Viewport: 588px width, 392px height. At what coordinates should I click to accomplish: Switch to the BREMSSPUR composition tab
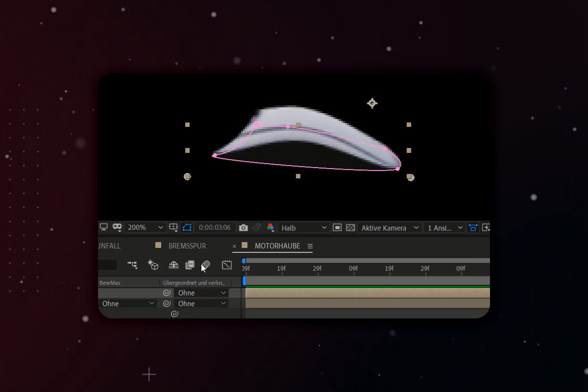pos(187,245)
